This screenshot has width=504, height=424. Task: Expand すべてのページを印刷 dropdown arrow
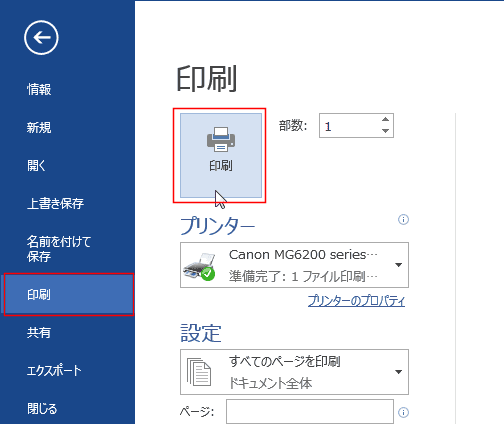pos(398,372)
